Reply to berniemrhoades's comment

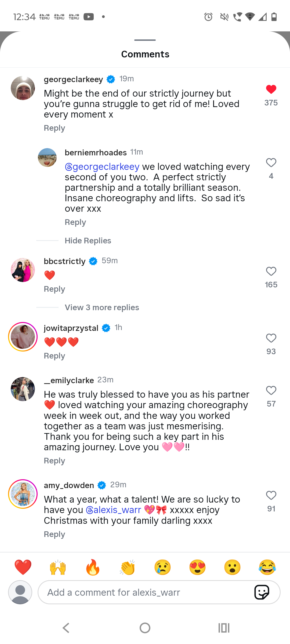75,222
